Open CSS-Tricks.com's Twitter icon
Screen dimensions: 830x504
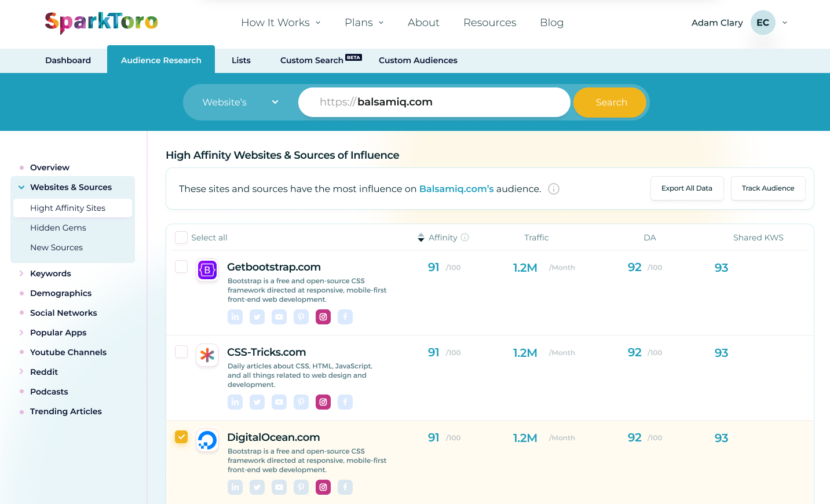(x=257, y=402)
